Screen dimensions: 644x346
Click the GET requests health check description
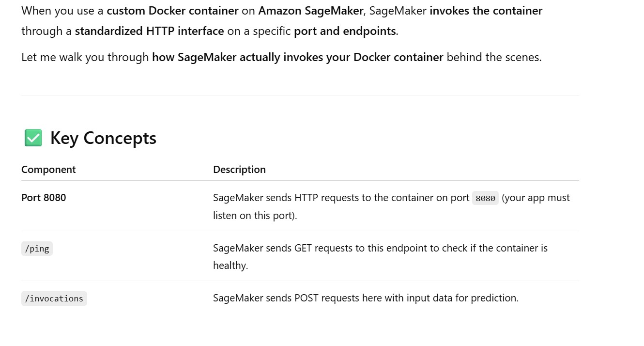point(380,249)
